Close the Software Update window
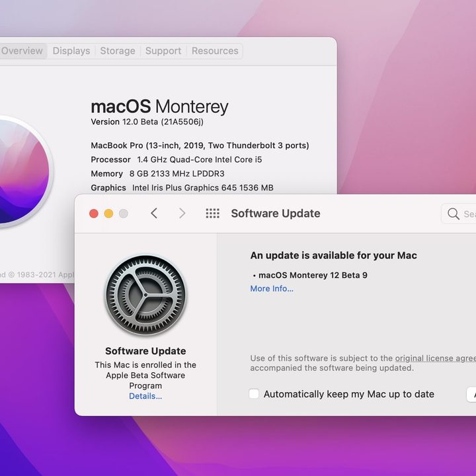The width and height of the screenshot is (476, 476). [94, 214]
